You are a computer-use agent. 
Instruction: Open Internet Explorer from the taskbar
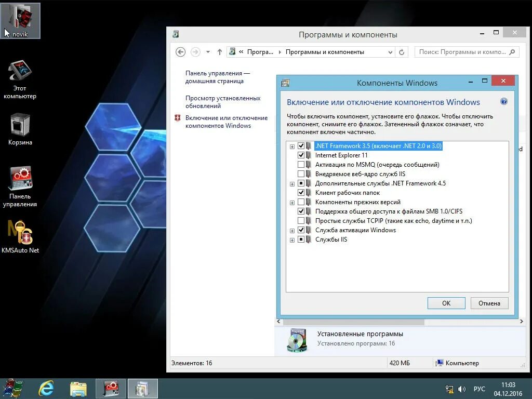[x=46, y=388]
